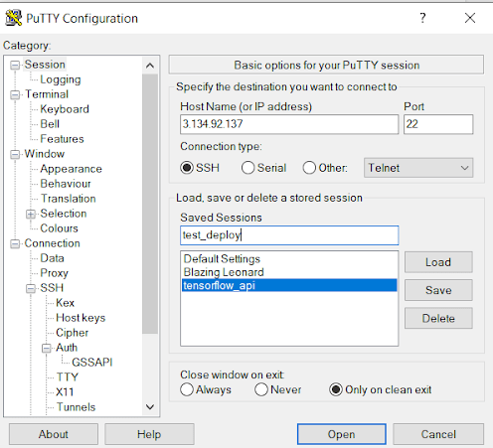
Task: Click the Port input field
Action: (438, 124)
